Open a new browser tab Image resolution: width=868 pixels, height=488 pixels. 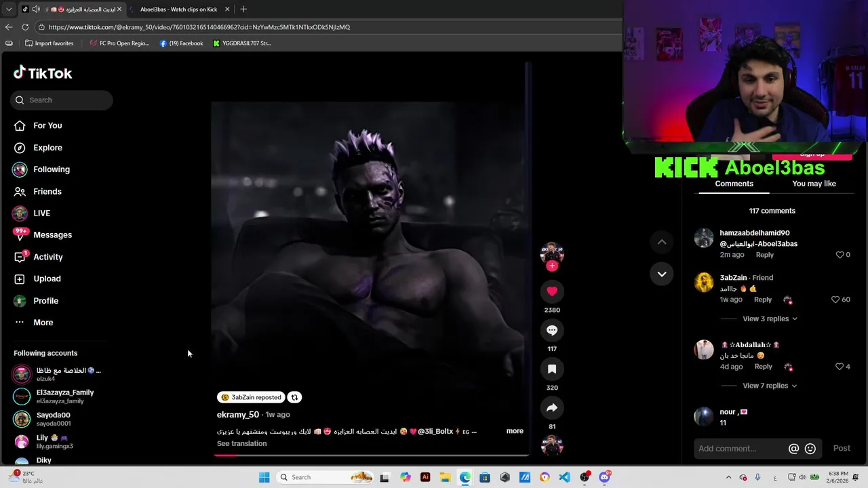pyautogui.click(x=243, y=9)
